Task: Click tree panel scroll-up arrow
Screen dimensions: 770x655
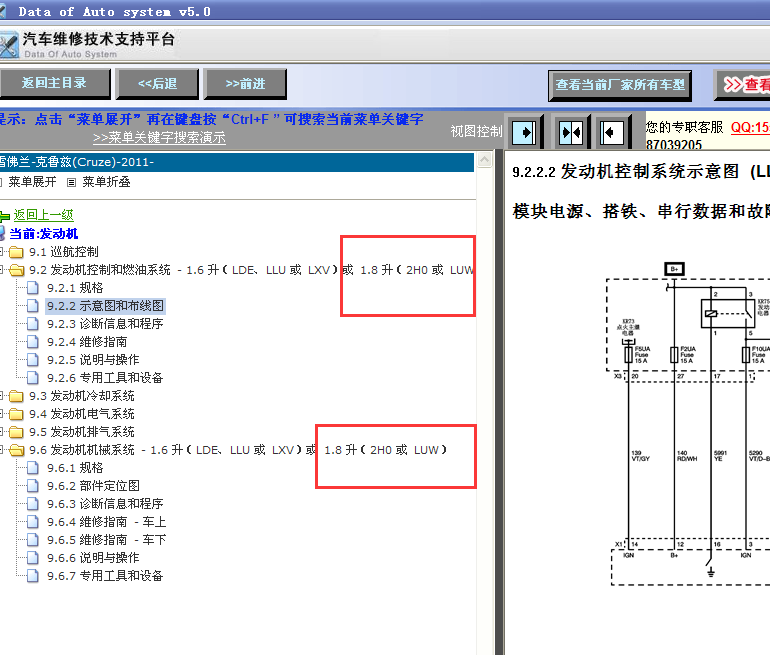Action: pos(485,160)
